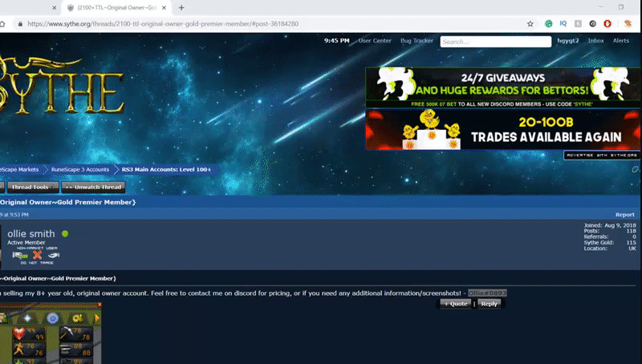Click the small icon below Advertise box
Screen dimensions: 642x364
click(635, 169)
